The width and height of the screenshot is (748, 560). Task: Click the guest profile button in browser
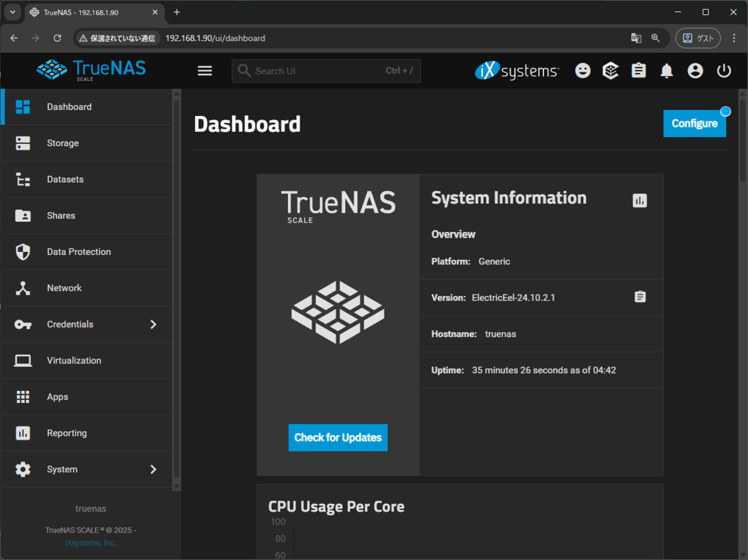pos(698,38)
